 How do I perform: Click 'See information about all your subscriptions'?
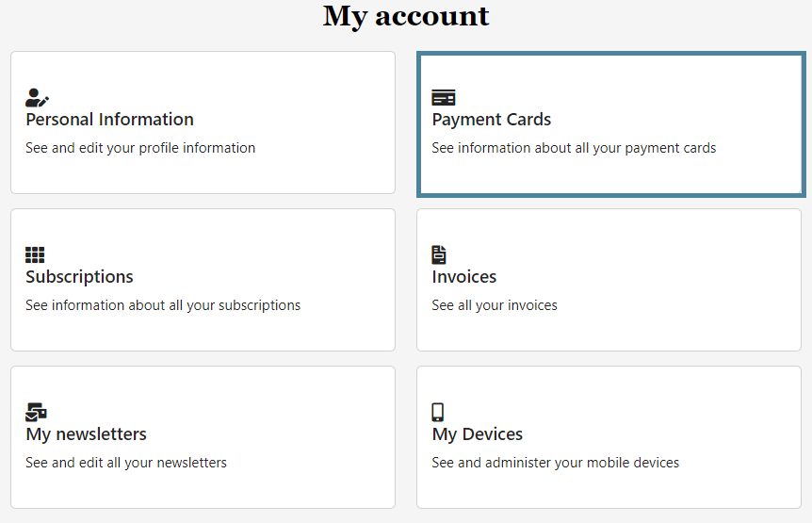coord(163,305)
